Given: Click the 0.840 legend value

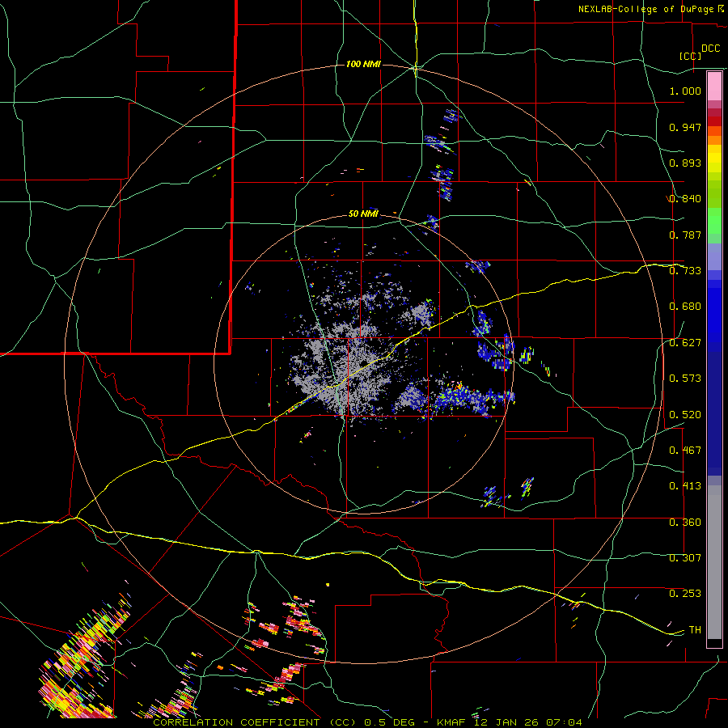Looking at the screenshot, I should pyautogui.click(x=685, y=199).
